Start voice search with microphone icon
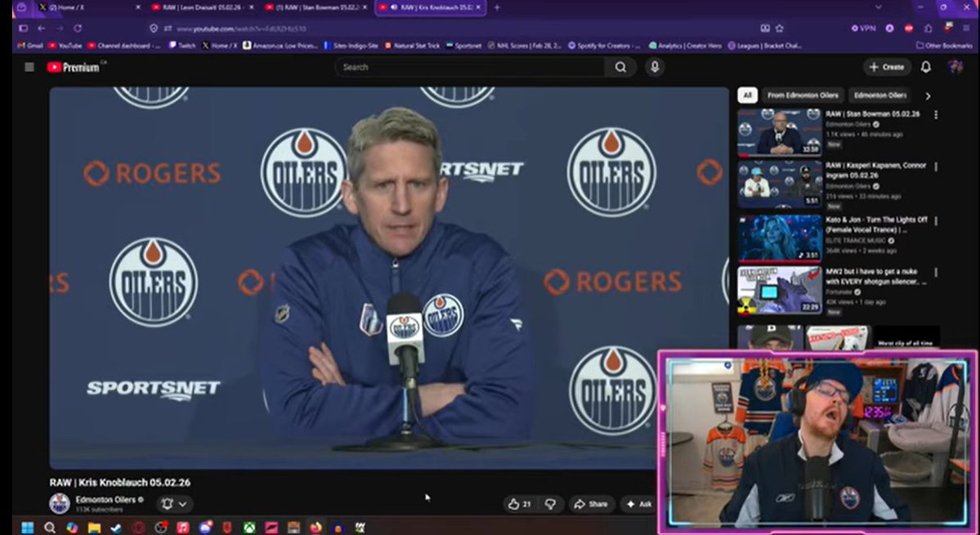 pos(655,67)
